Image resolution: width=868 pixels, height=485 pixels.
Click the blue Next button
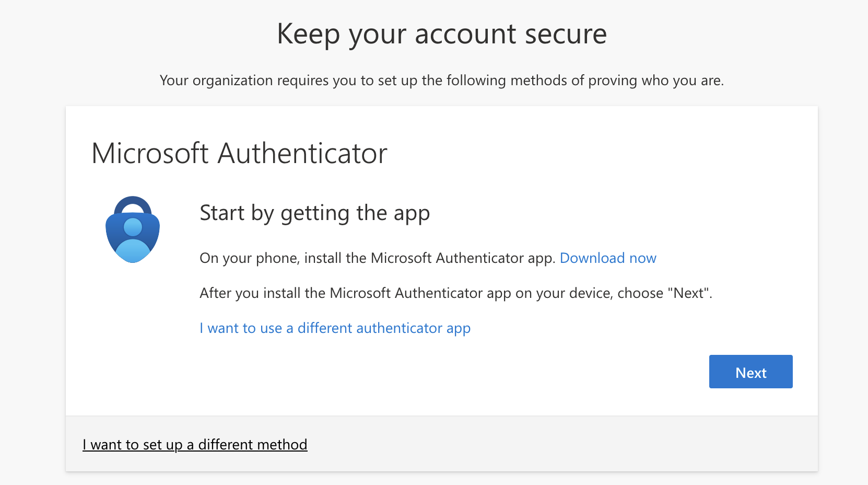750,372
